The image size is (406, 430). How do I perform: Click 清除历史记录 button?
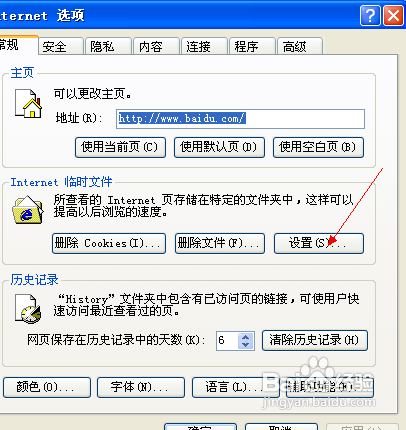[x=315, y=340]
